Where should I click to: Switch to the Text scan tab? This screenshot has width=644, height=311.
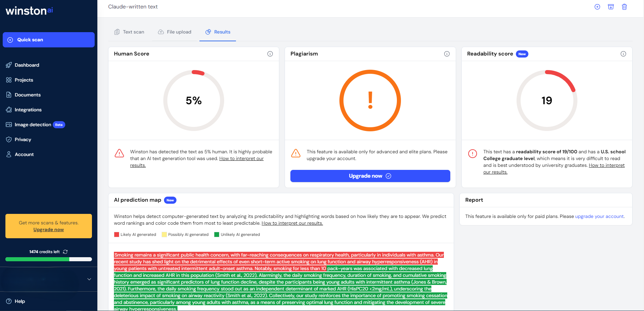click(x=129, y=32)
